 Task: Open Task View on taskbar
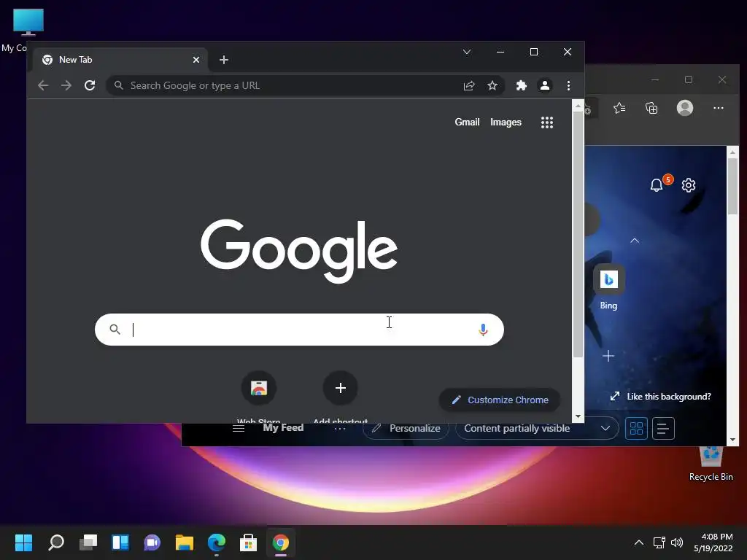point(88,542)
